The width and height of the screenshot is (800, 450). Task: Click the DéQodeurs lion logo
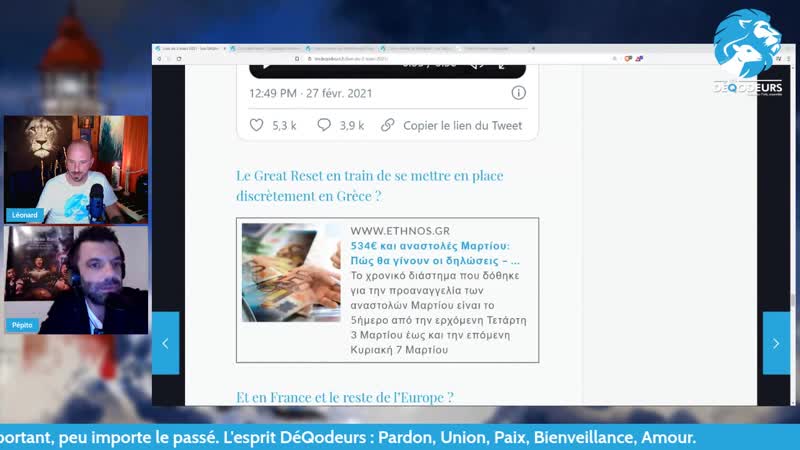tap(747, 53)
